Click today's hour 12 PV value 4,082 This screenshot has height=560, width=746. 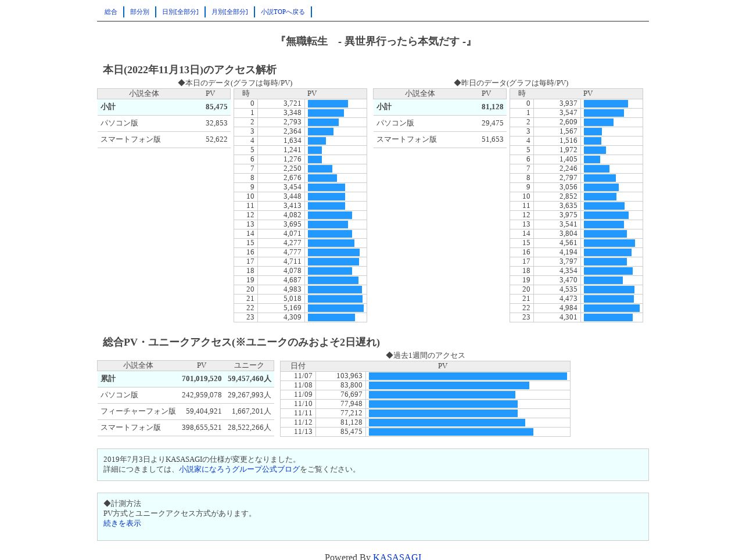click(x=292, y=216)
